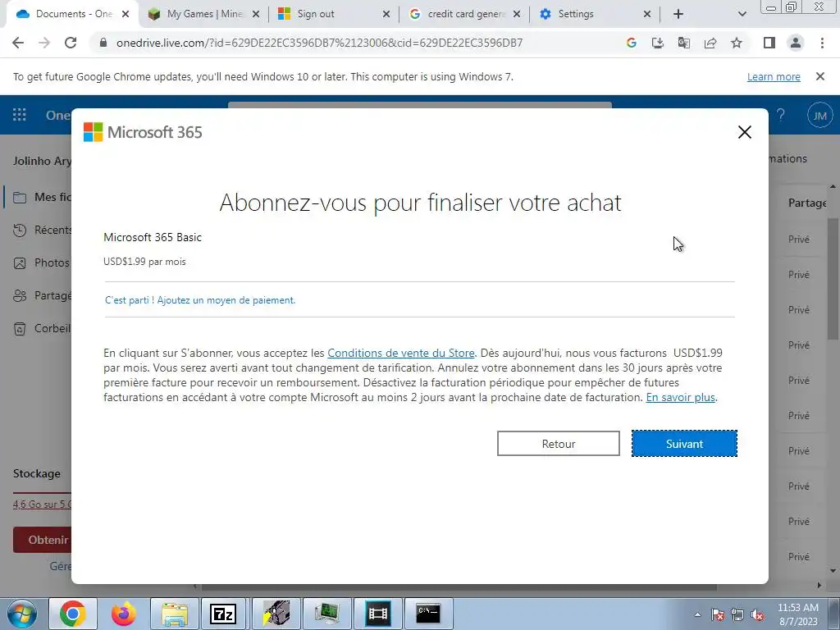Open the tab search dropdown arrow

(x=742, y=15)
